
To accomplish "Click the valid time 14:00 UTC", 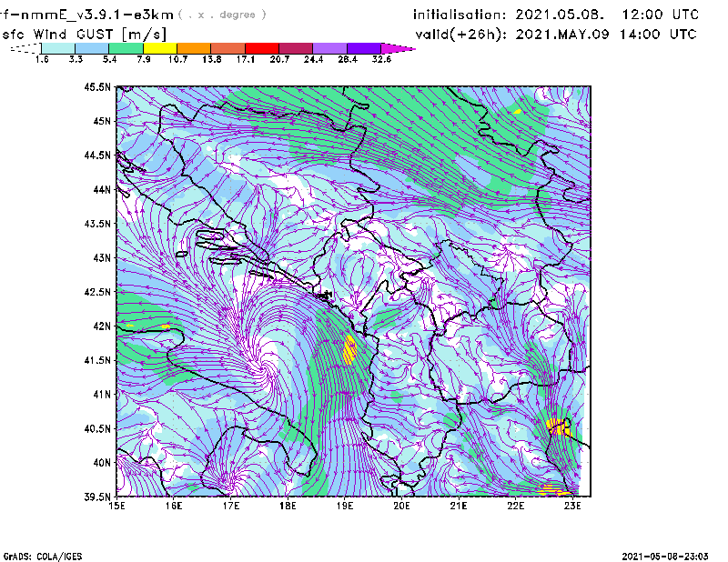I will point(658,34).
